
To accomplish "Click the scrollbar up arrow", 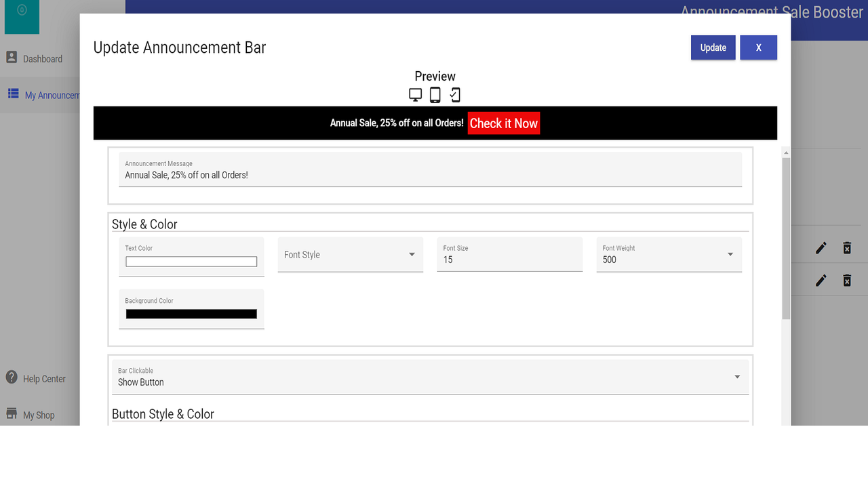I will point(786,152).
